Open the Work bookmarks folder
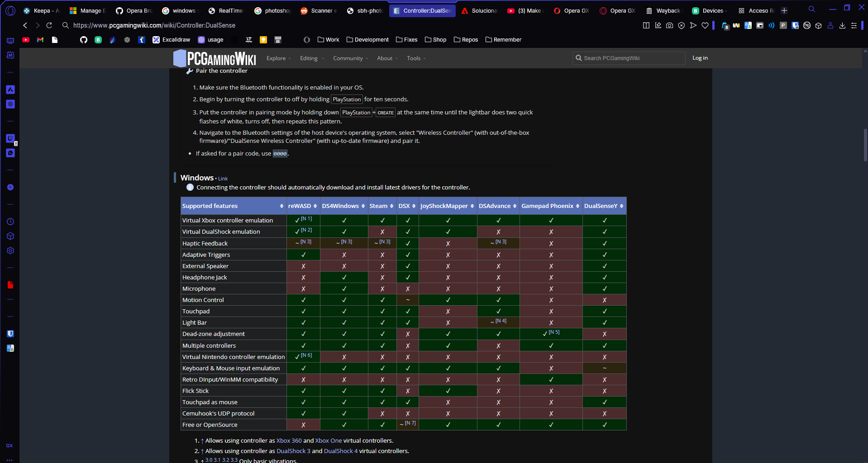 [329, 40]
